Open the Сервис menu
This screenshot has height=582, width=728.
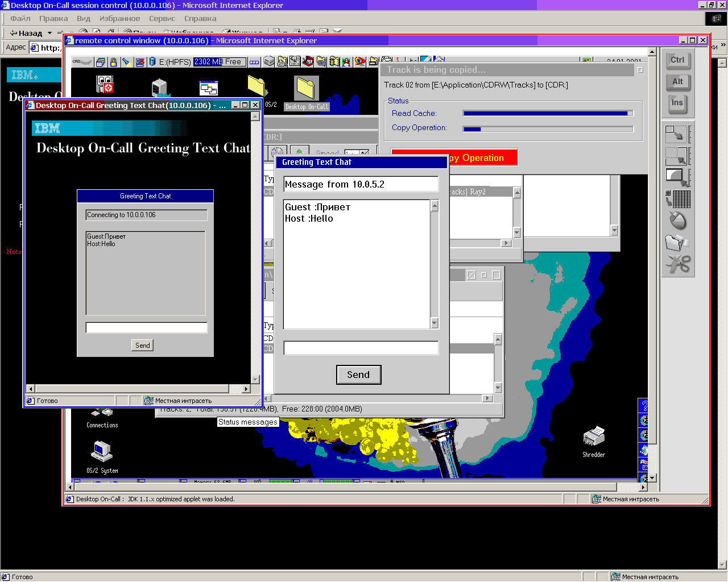pyautogui.click(x=162, y=19)
